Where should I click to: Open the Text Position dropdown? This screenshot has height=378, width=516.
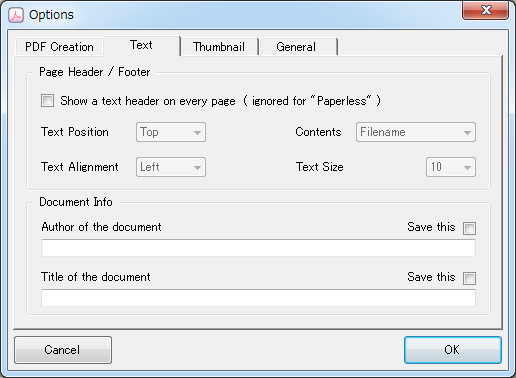tap(171, 132)
